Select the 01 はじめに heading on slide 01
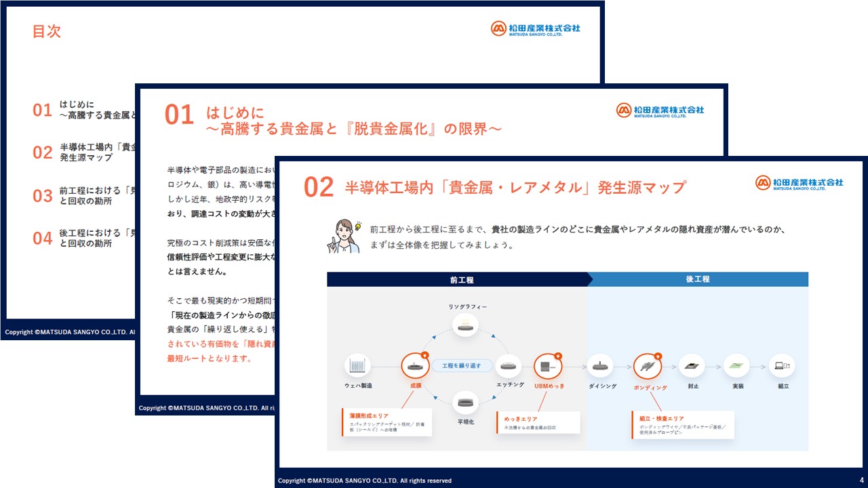Viewport: 868px width, 488px height. tap(333, 120)
